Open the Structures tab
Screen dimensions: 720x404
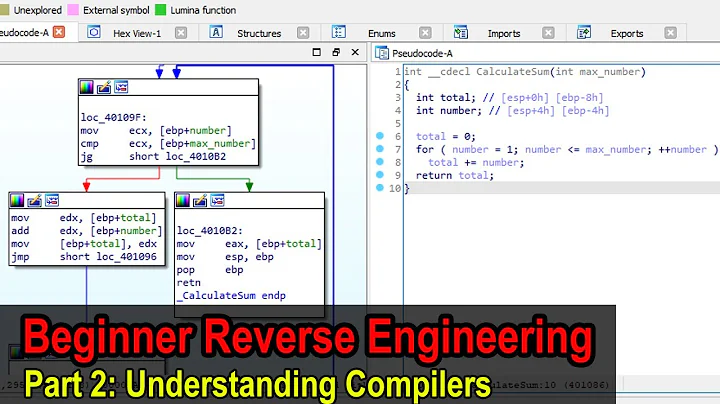pyautogui.click(x=259, y=33)
